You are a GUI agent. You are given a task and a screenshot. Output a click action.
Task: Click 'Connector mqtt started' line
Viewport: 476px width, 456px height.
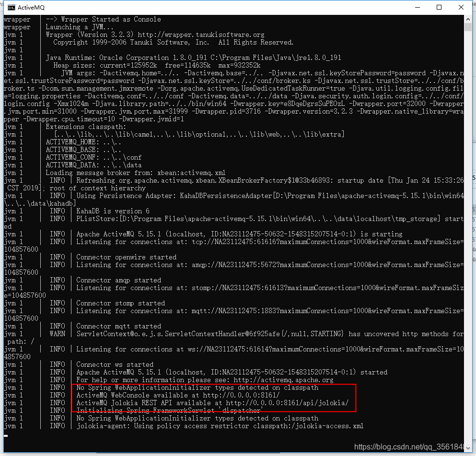click(118, 326)
